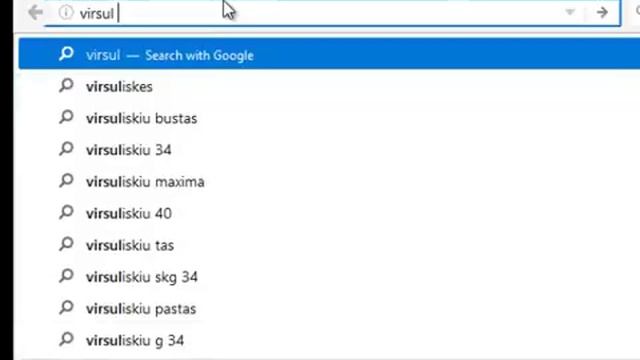Choose the 'virsuliskes' suggestion
Image resolution: width=640 pixels, height=360 pixels.
pyautogui.click(x=329, y=86)
